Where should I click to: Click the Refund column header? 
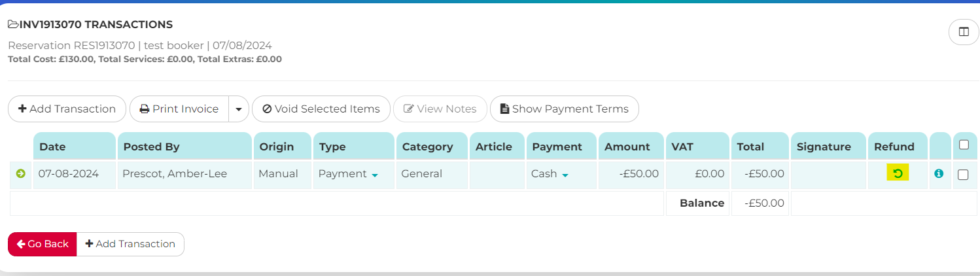click(x=898, y=147)
